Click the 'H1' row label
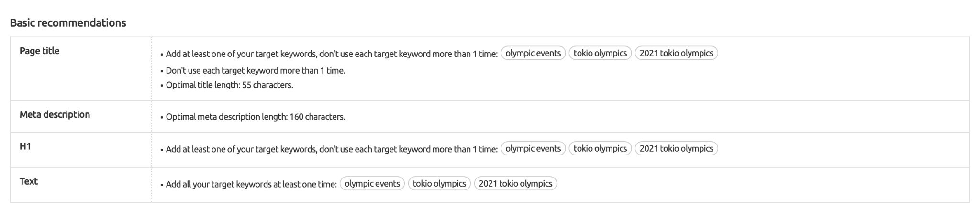The image size is (980, 211). click(25, 146)
